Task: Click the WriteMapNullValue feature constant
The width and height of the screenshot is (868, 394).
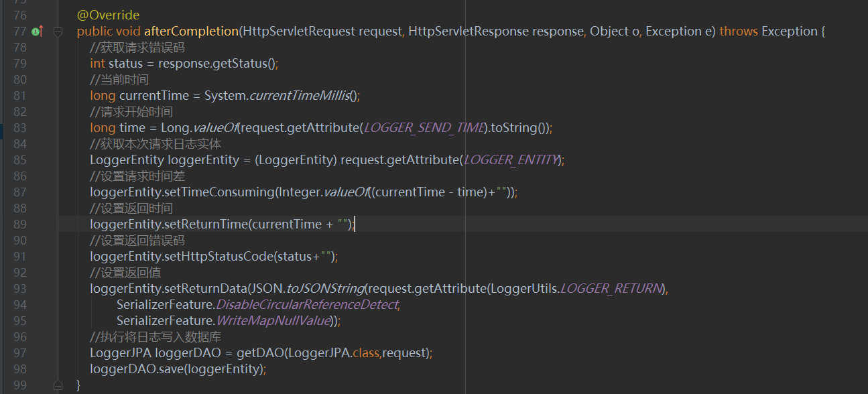Action: coord(273,321)
